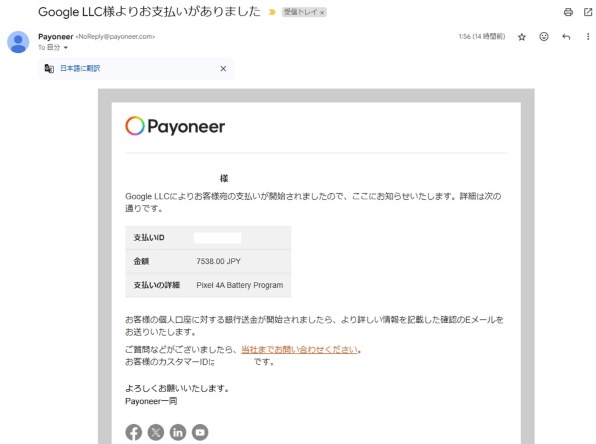Open Payoneer X social icon

(156, 432)
